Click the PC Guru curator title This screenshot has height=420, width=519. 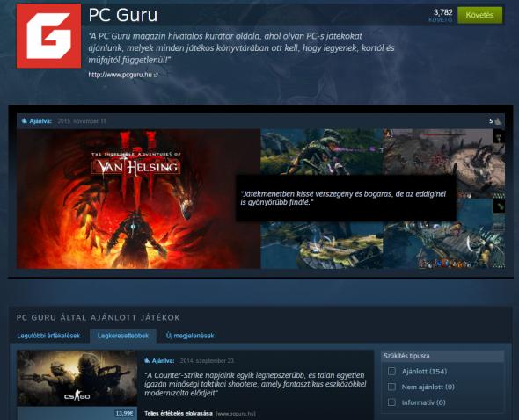123,15
